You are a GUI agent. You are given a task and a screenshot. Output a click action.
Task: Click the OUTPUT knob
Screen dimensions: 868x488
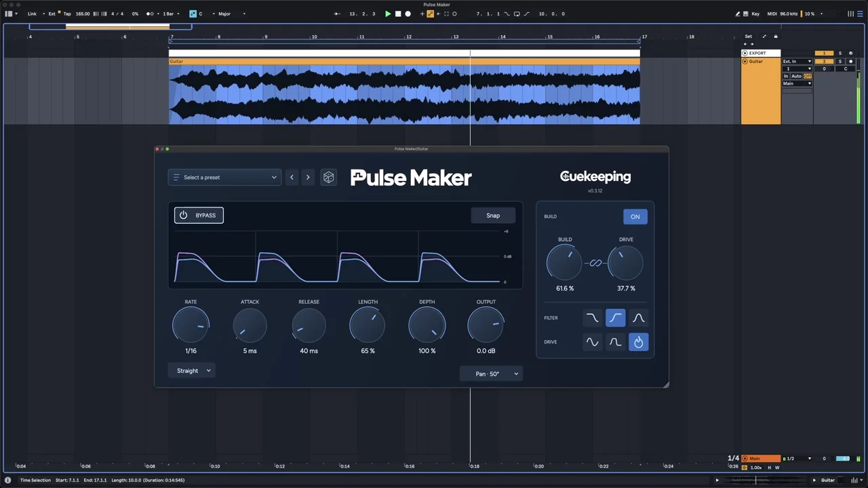pyautogui.click(x=486, y=325)
